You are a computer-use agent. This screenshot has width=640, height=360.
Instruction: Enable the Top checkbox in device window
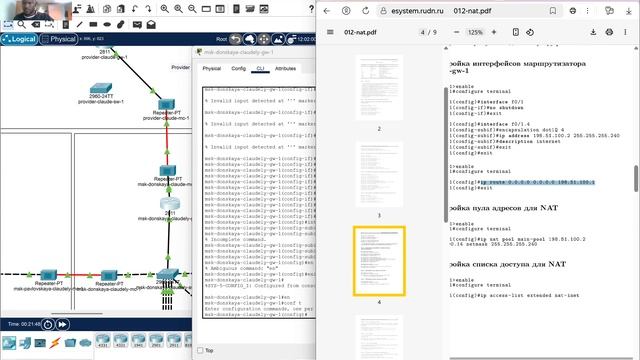[200, 350]
